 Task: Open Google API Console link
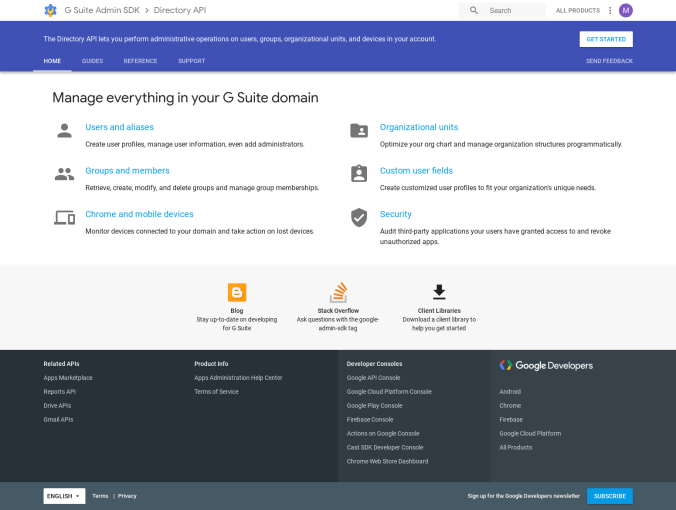pos(373,378)
